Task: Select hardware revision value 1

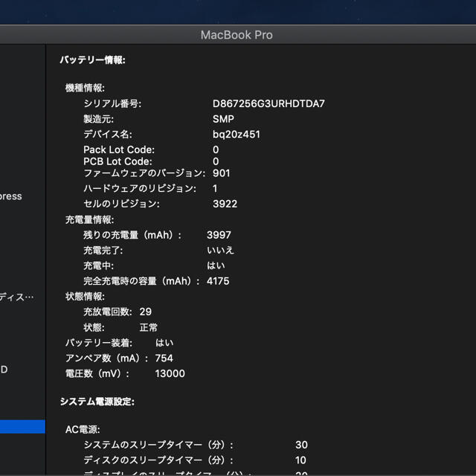Action: (215, 188)
